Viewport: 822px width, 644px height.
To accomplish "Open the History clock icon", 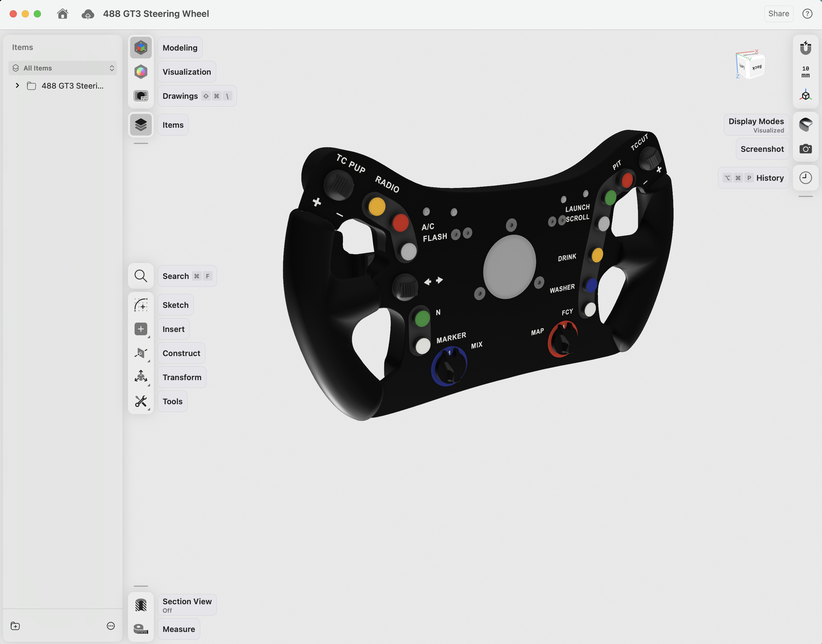I will click(x=805, y=178).
